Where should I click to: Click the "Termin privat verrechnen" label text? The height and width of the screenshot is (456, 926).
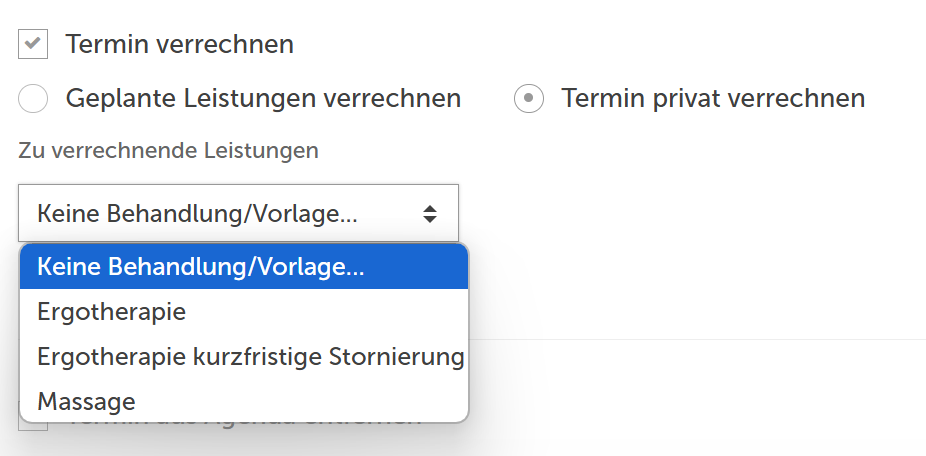pos(713,98)
